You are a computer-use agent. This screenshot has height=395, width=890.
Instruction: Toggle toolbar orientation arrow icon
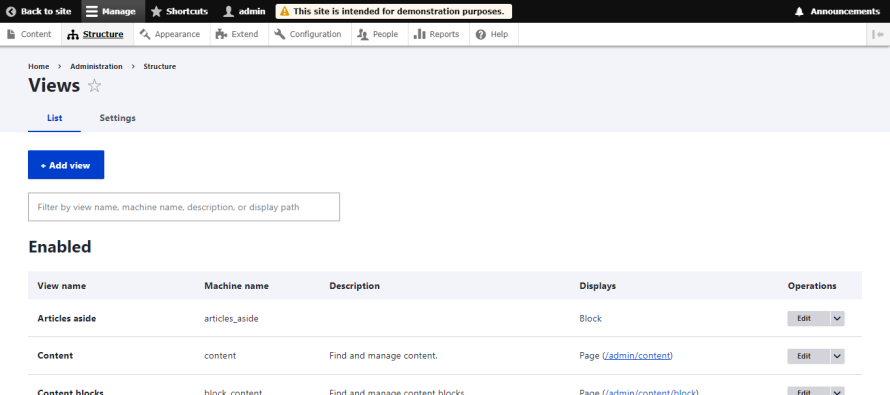[878, 34]
